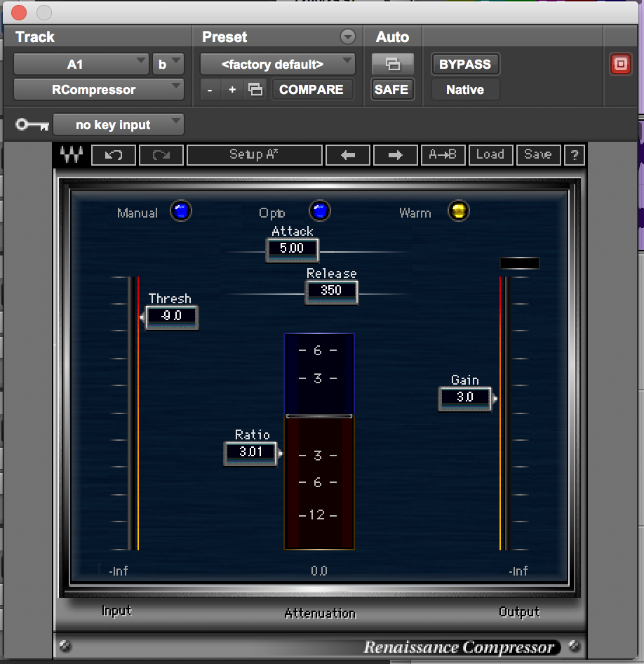Click the Release value field
Image resolution: width=644 pixels, height=664 pixels.
pos(331,291)
